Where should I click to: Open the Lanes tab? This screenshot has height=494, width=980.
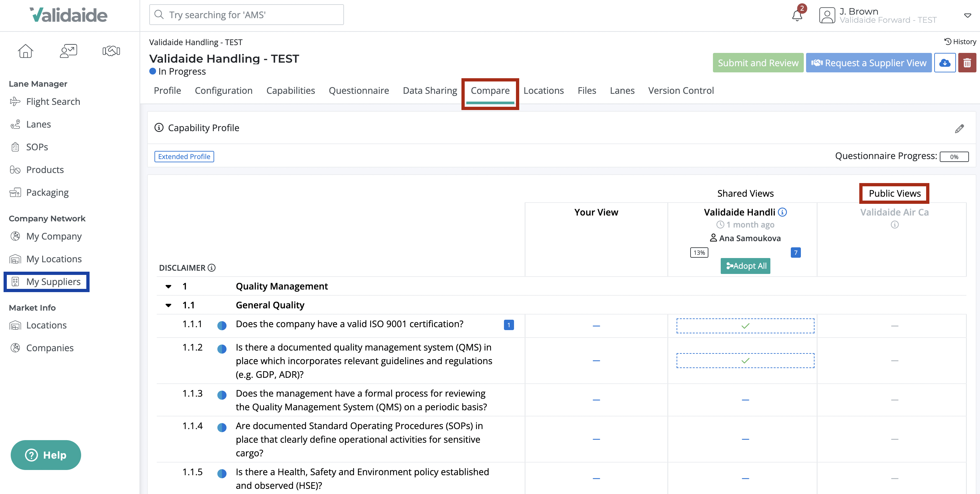pos(622,91)
